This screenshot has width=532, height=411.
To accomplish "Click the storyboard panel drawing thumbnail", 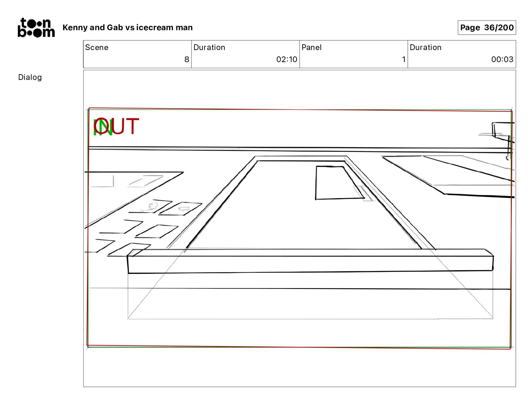I will pos(299,228).
